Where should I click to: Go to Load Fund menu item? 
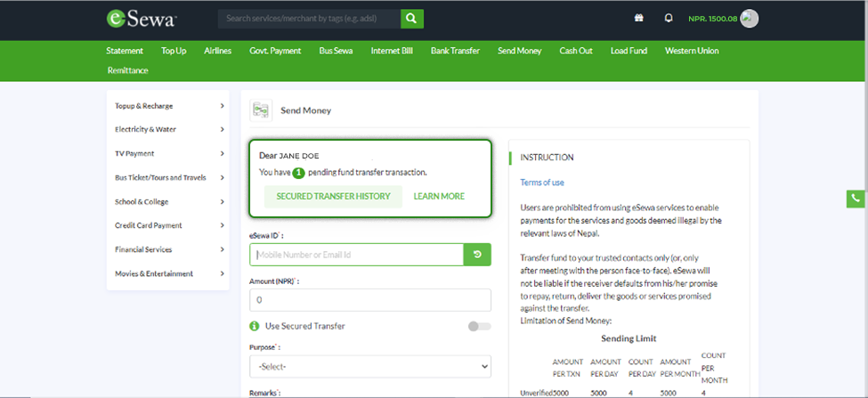tap(629, 51)
